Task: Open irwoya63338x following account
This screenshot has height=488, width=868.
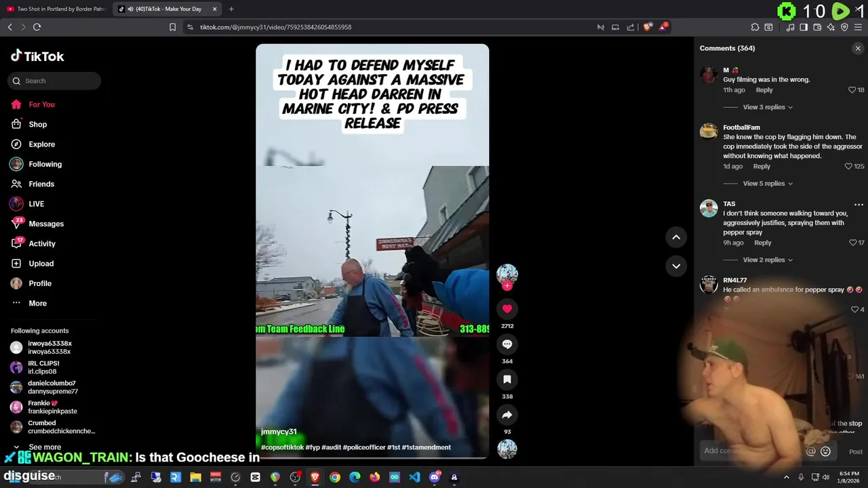Action: click(x=41, y=348)
